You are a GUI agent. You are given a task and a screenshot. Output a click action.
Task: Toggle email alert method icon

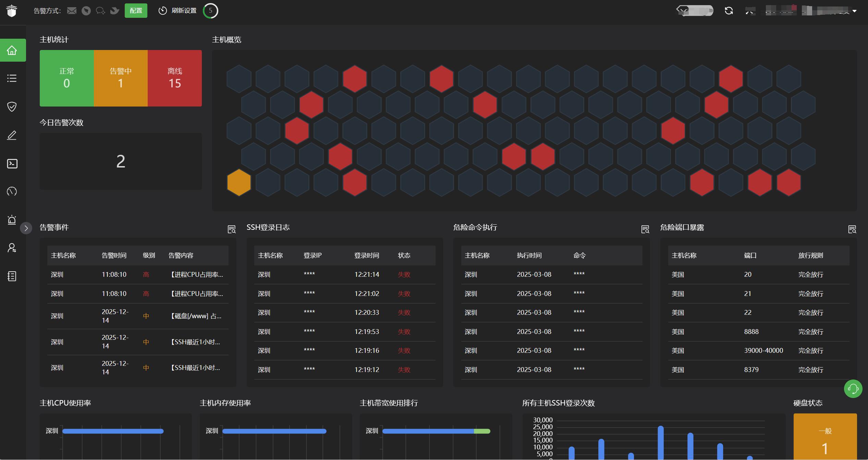[x=72, y=11]
